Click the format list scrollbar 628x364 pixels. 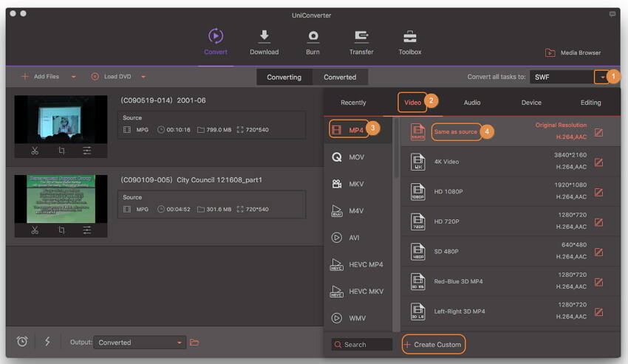pyautogui.click(x=396, y=148)
